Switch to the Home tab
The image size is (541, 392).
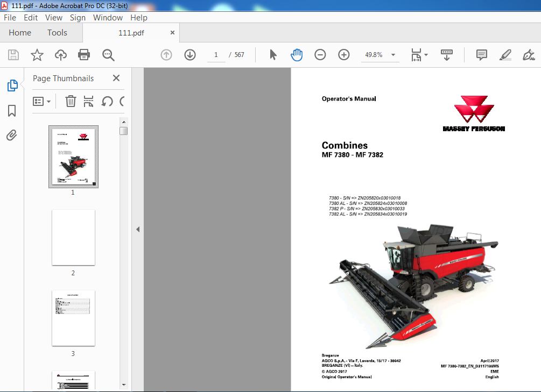[x=20, y=33]
